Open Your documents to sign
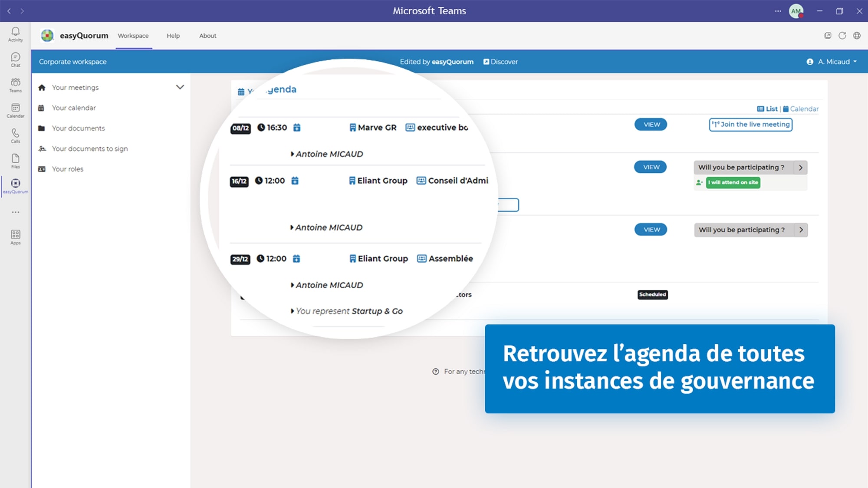This screenshot has width=868, height=488. tap(90, 148)
